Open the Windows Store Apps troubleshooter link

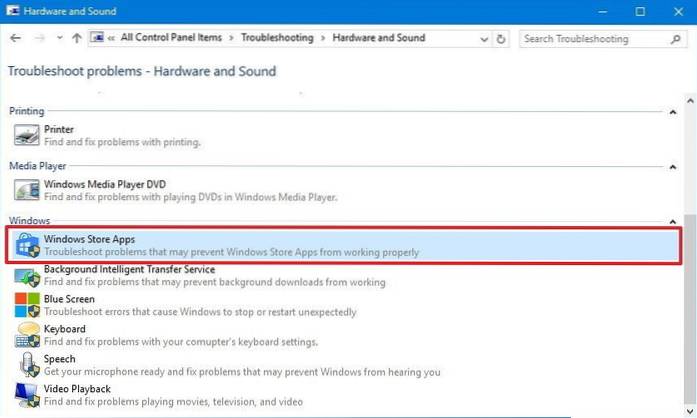(x=91, y=240)
